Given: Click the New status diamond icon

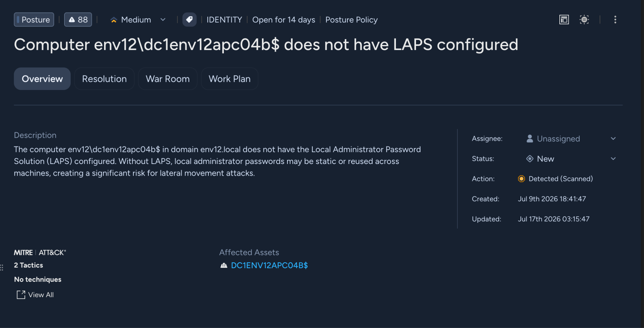Looking at the screenshot, I should pyautogui.click(x=530, y=159).
